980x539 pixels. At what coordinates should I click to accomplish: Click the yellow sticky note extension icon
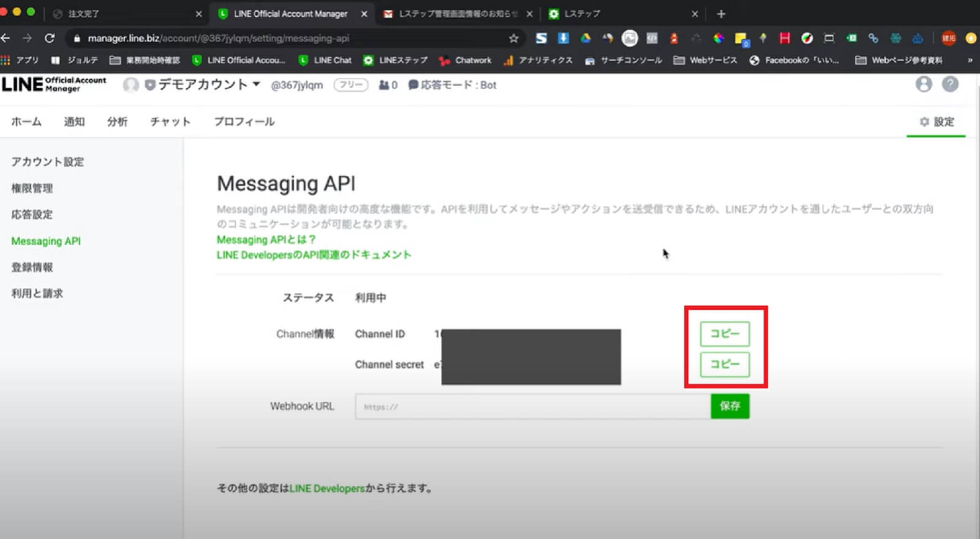[x=741, y=39]
